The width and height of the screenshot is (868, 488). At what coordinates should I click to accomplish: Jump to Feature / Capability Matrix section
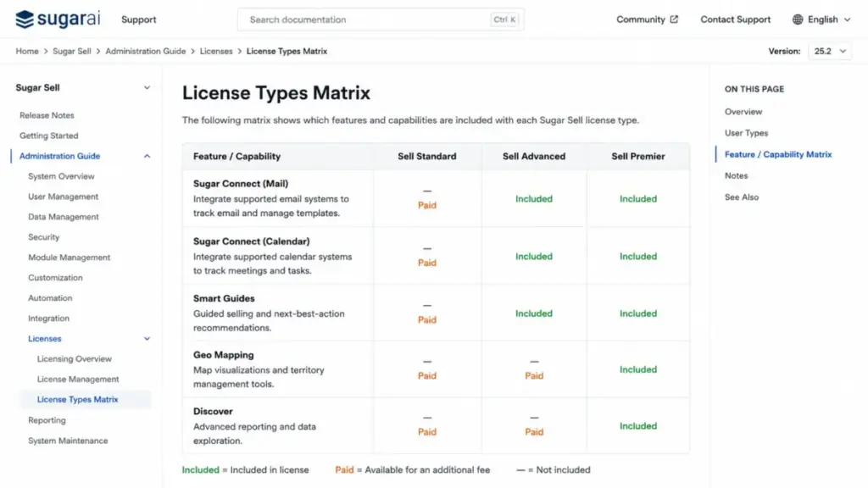(778, 154)
